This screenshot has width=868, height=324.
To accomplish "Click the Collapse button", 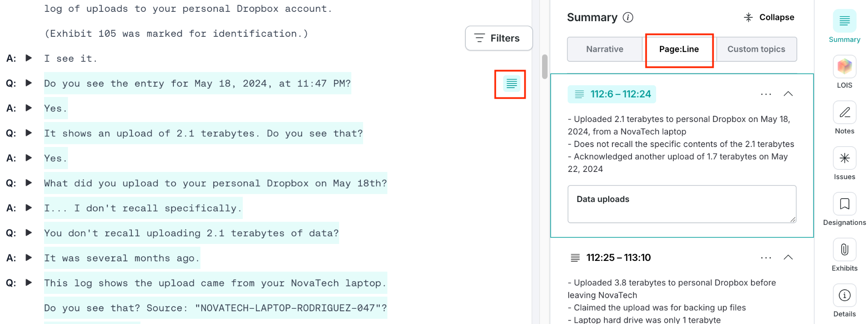I will (x=769, y=17).
